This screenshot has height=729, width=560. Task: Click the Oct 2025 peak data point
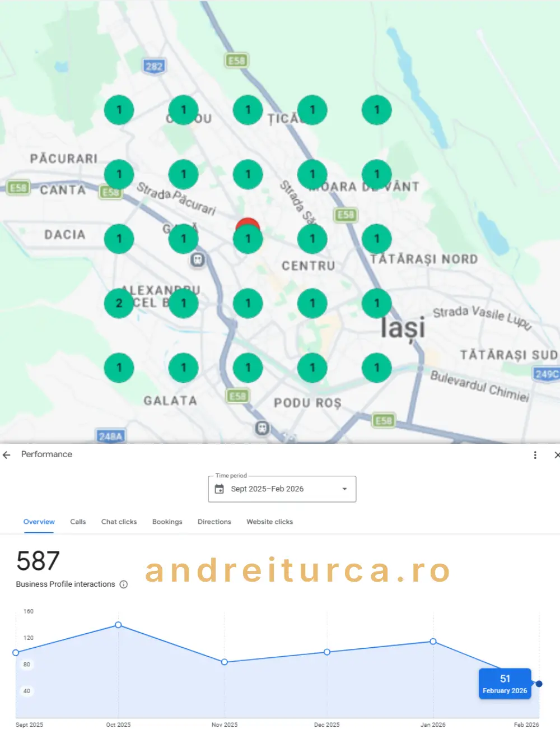pos(118,625)
